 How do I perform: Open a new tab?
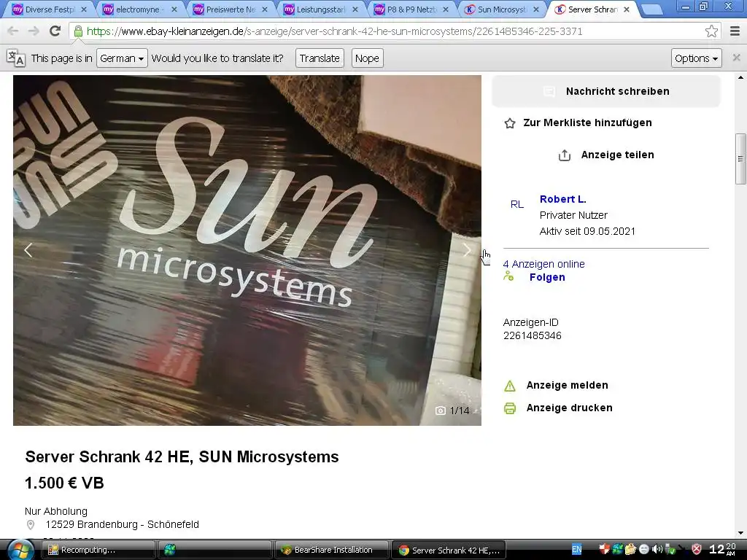click(x=652, y=9)
